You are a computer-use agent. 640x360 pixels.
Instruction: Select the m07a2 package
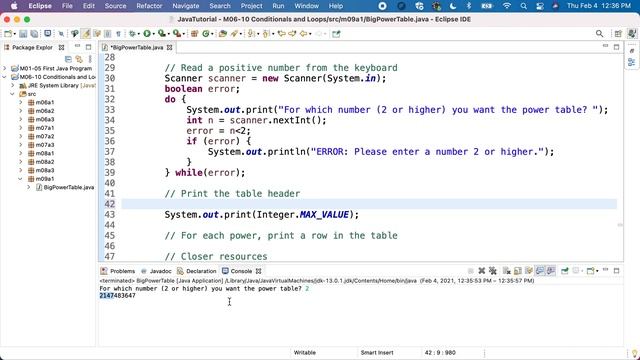click(x=41, y=136)
